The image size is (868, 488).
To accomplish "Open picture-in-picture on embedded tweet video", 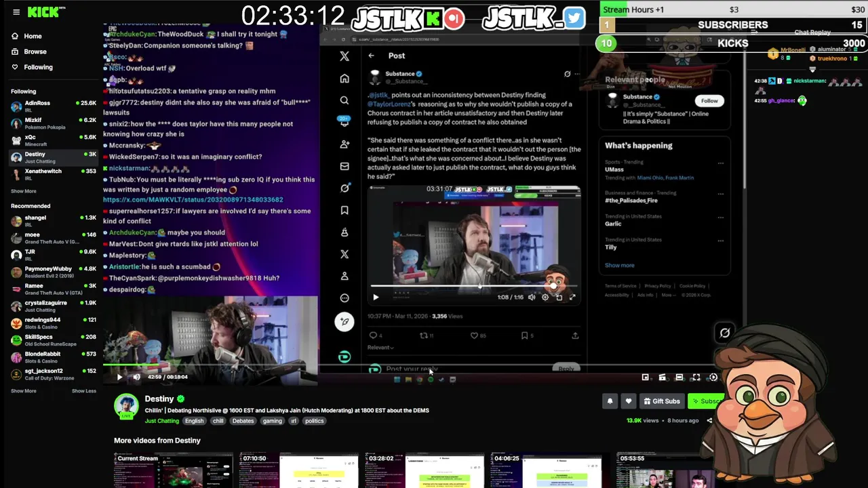I will (x=559, y=297).
